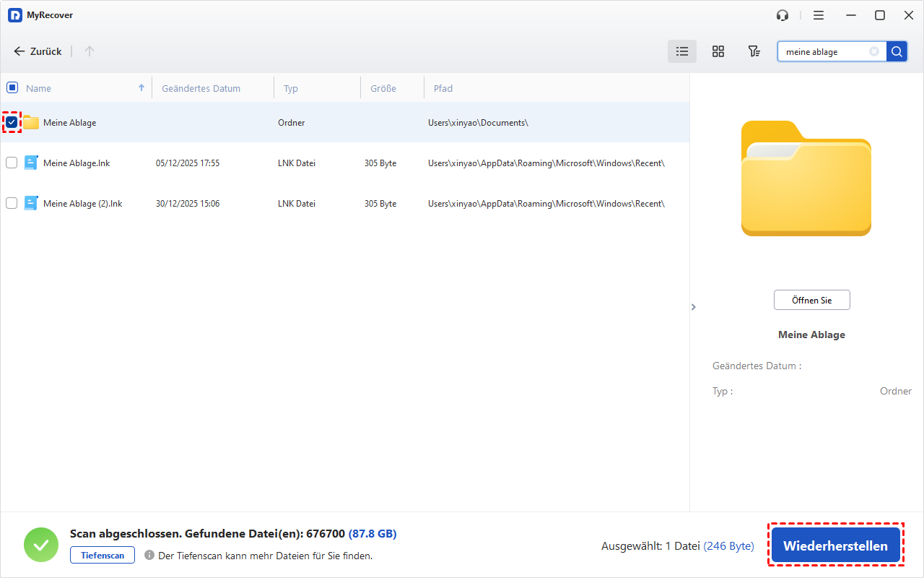Check the Meine Ablage.lnk file checkbox
Screen dimensions: 924x578
[x=12, y=163]
